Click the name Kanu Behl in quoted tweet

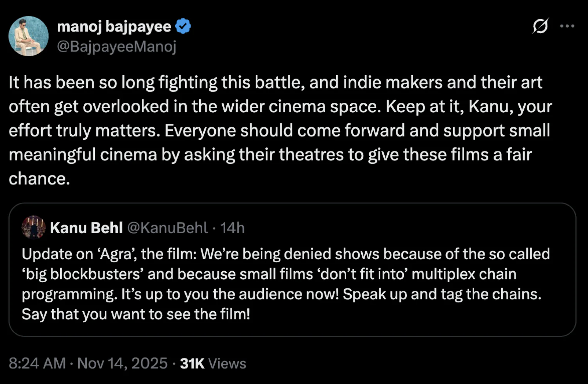(x=86, y=228)
